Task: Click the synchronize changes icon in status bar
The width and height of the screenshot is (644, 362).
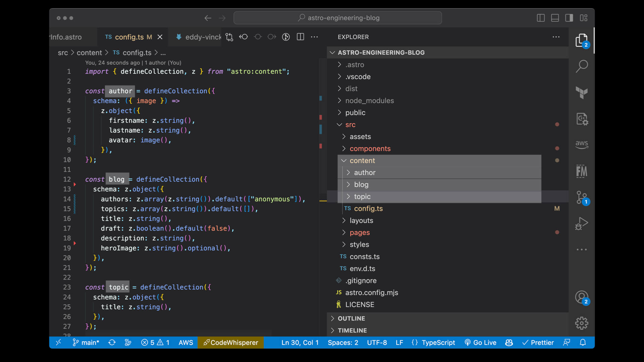Action: coord(112,343)
